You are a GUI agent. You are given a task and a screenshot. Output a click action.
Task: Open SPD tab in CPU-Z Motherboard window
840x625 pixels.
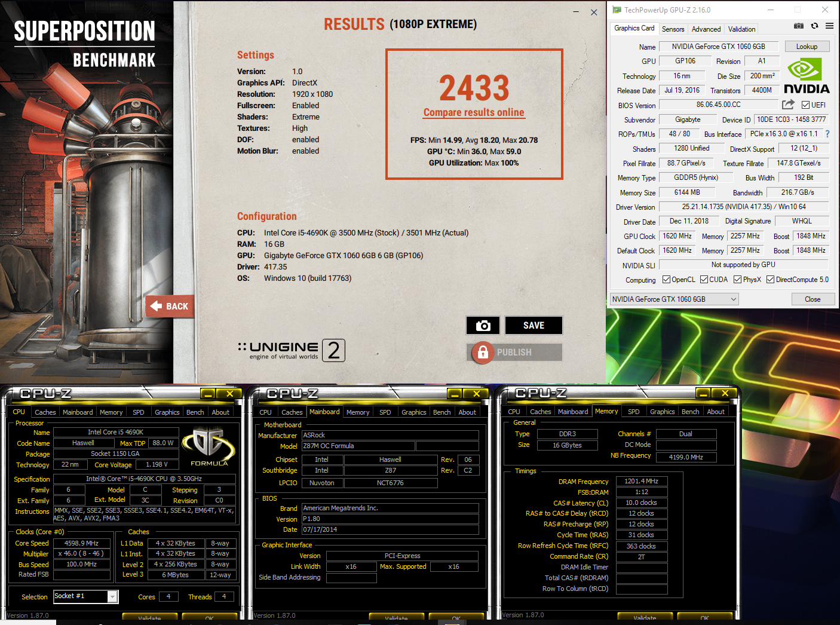click(x=385, y=412)
